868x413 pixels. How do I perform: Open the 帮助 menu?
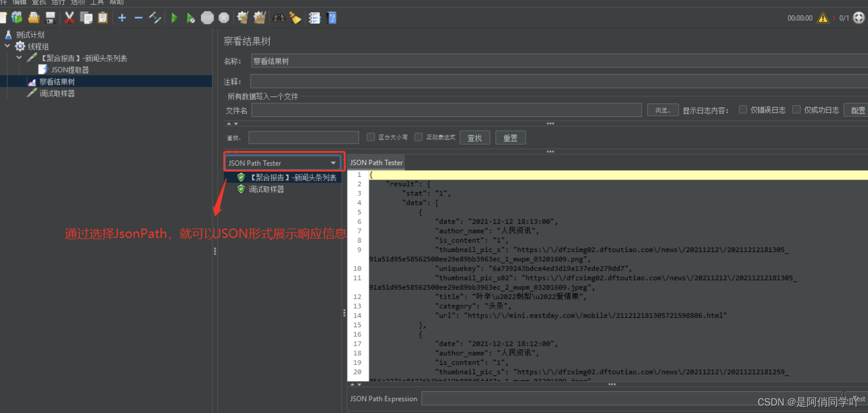(117, 2)
